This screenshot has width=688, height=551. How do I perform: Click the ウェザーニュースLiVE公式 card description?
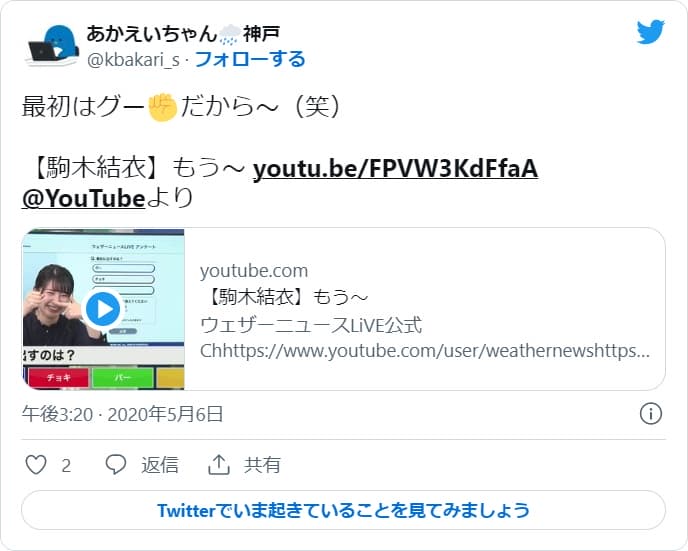[x=311, y=325]
